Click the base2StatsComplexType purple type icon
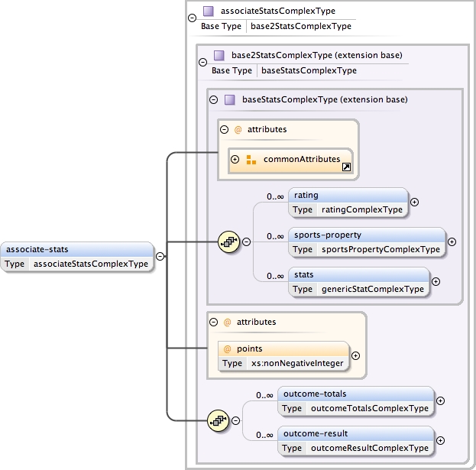The image size is (476, 470). (219, 55)
